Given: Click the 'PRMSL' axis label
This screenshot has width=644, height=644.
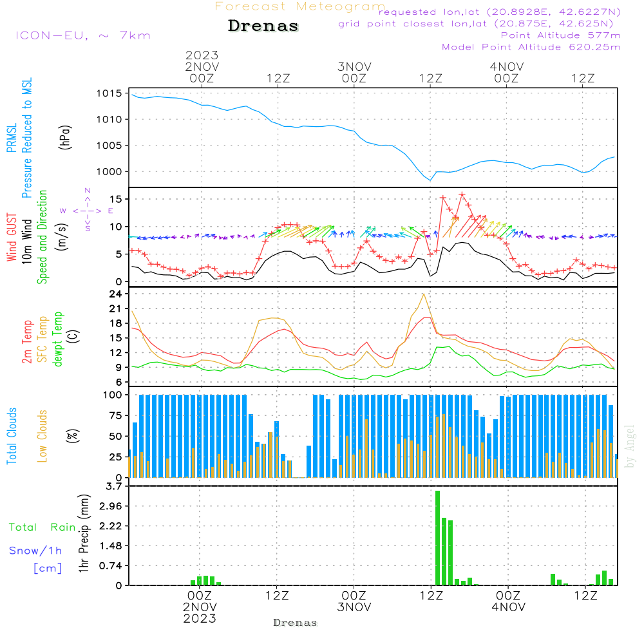Looking at the screenshot, I should (12, 137).
